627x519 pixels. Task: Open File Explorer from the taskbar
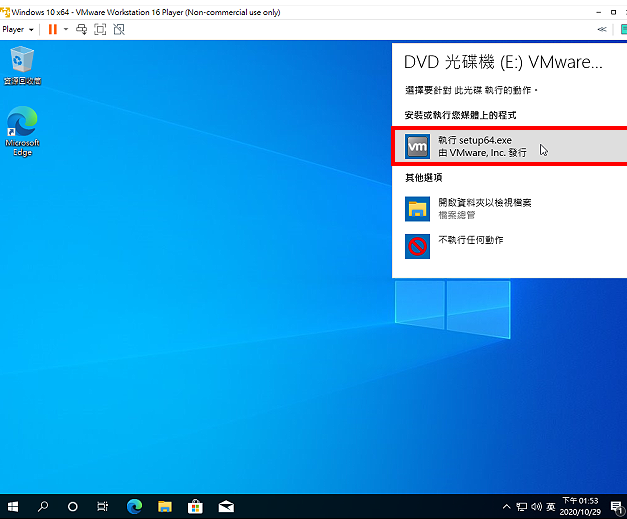[165, 507]
